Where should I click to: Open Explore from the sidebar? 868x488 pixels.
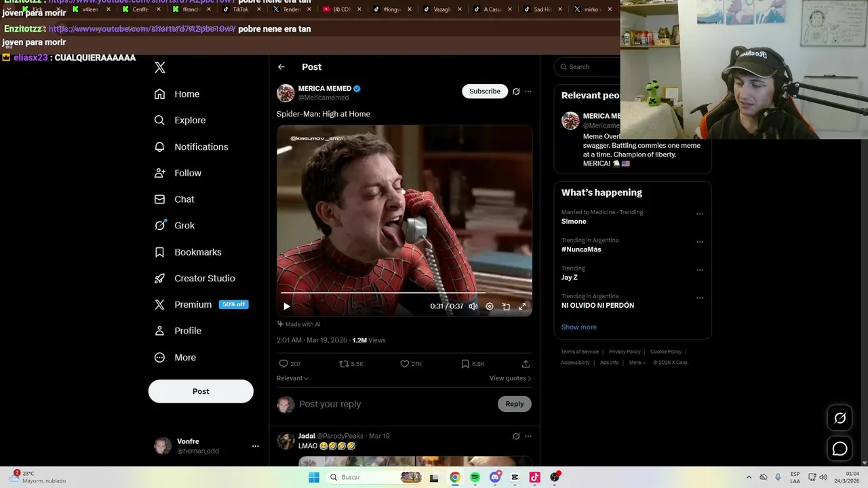(x=180, y=120)
